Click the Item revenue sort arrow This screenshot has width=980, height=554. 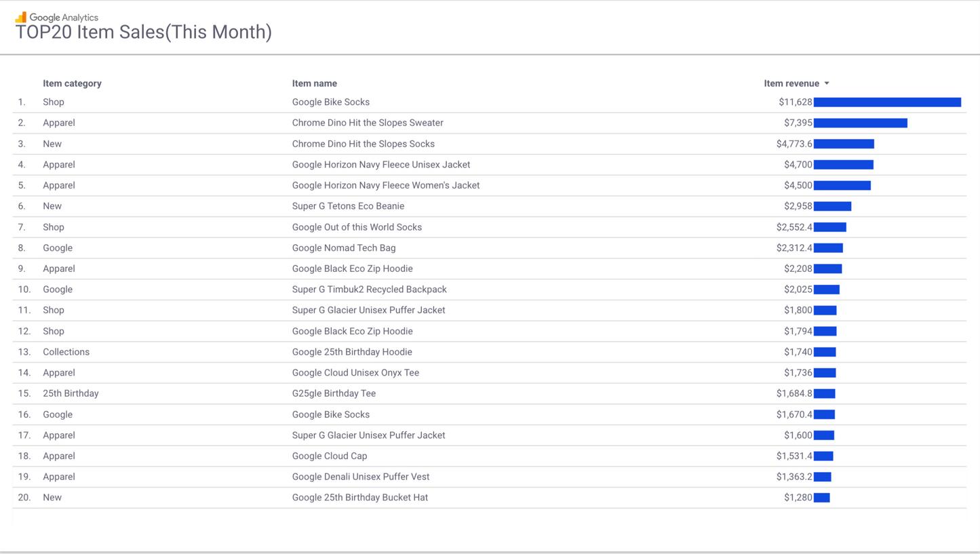click(x=827, y=83)
